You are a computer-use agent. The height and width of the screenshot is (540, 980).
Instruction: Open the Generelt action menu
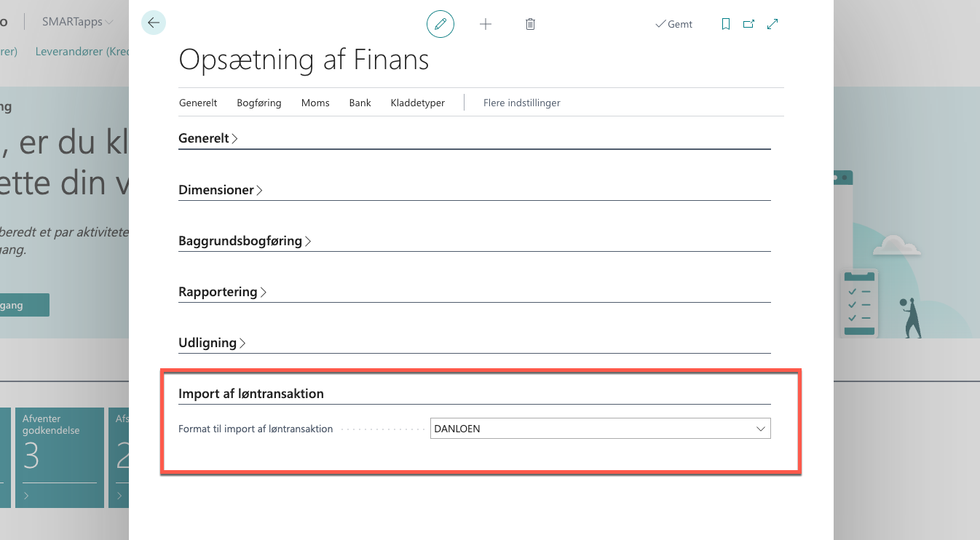click(x=198, y=103)
